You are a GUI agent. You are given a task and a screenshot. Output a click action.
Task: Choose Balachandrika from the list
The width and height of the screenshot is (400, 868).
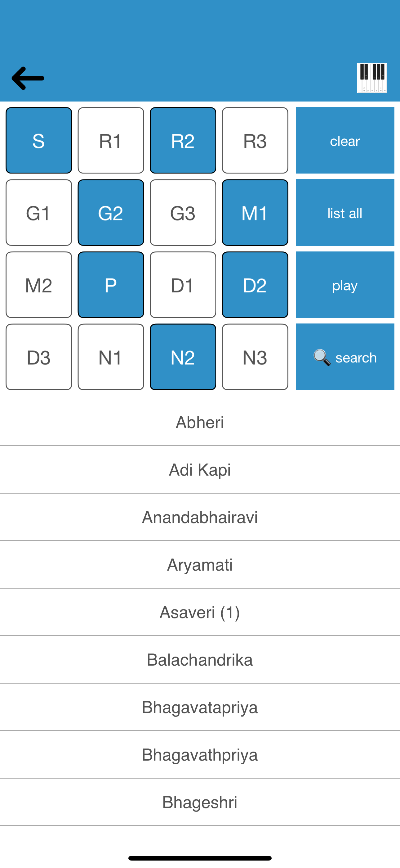(x=200, y=660)
